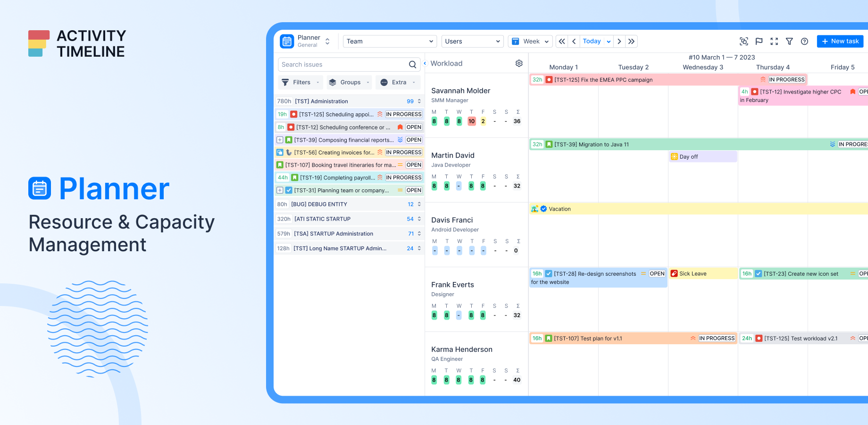Select the Monday 1 column header
The height and width of the screenshot is (425, 868).
tap(563, 67)
